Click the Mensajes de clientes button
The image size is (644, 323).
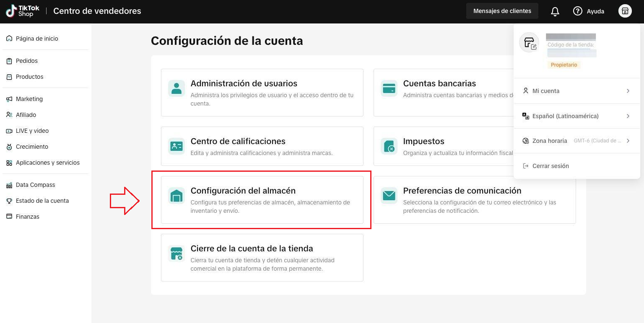tap(502, 11)
